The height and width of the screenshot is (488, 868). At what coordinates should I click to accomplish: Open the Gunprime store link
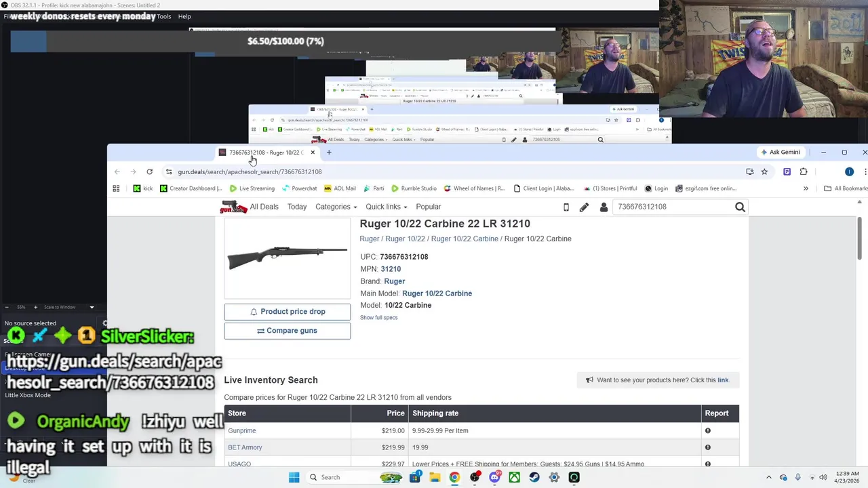[241, 430]
